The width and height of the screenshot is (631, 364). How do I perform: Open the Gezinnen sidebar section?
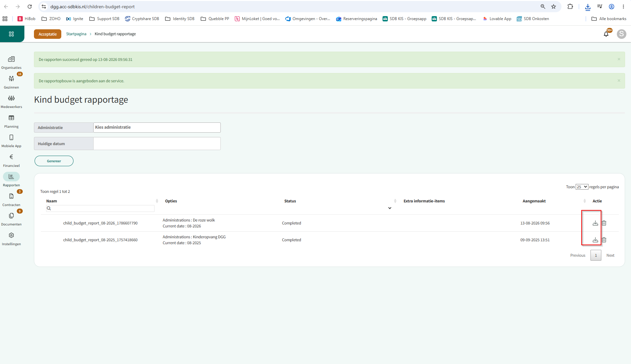(x=11, y=82)
